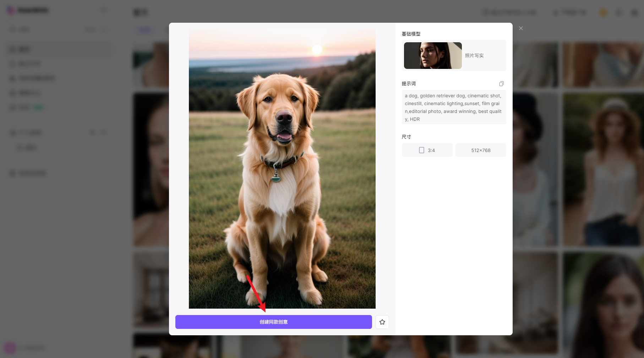Click the 尺寸 heading
The width and height of the screenshot is (644, 358).
[406, 137]
